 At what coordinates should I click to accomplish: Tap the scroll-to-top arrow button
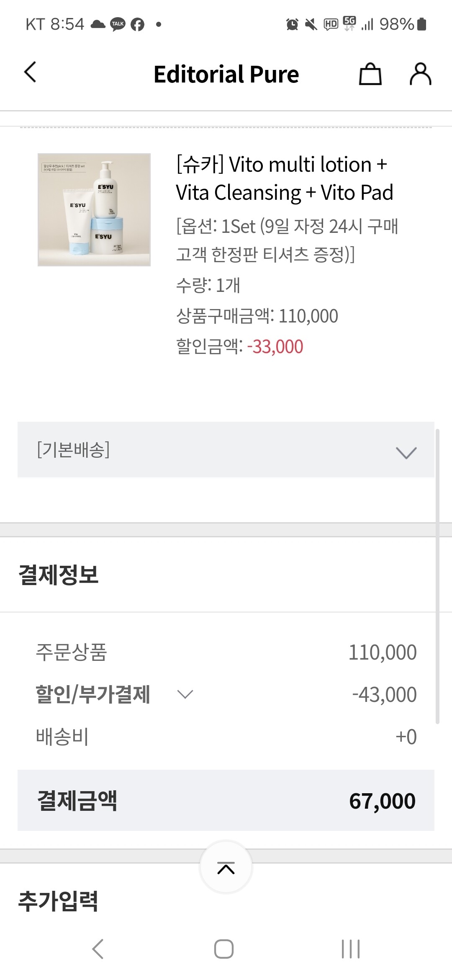(226, 868)
